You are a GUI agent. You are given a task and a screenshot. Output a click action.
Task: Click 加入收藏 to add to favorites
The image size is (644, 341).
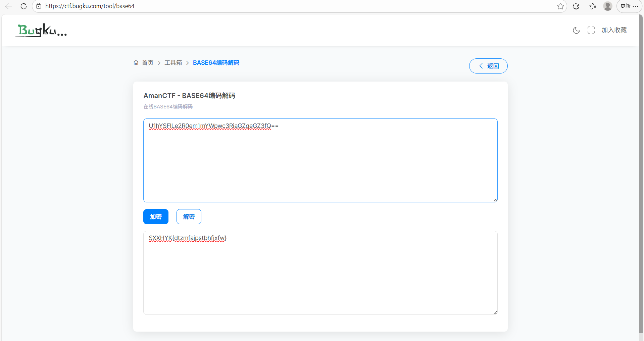coord(614,30)
